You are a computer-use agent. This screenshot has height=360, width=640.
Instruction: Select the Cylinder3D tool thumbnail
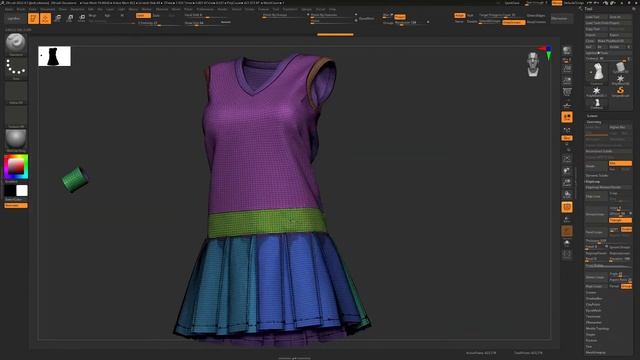click(x=620, y=67)
